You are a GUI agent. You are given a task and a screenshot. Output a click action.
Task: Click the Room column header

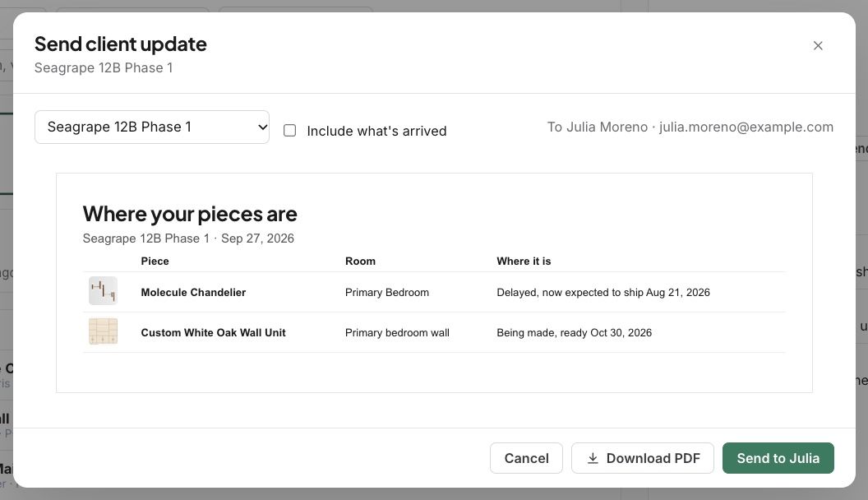click(360, 262)
